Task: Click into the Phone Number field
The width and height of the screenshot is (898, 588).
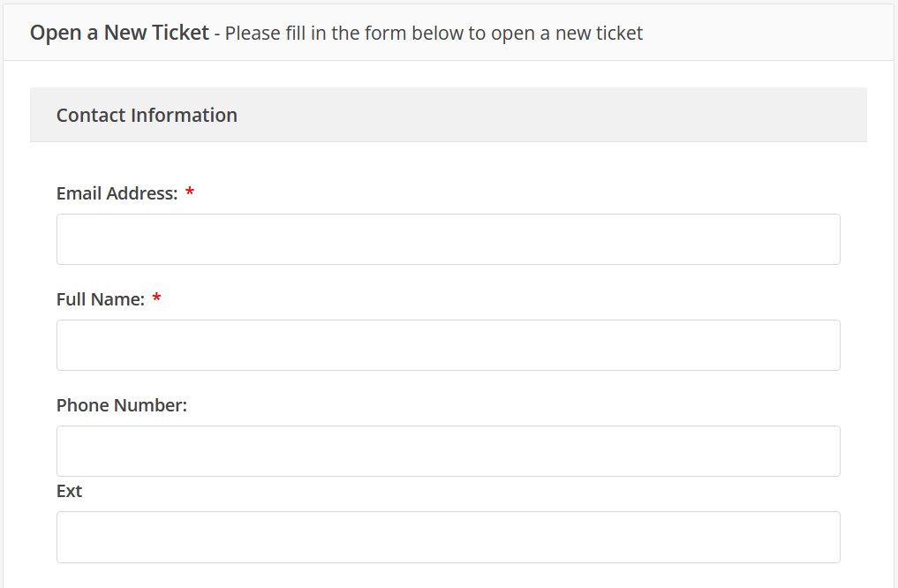Action: (448, 451)
